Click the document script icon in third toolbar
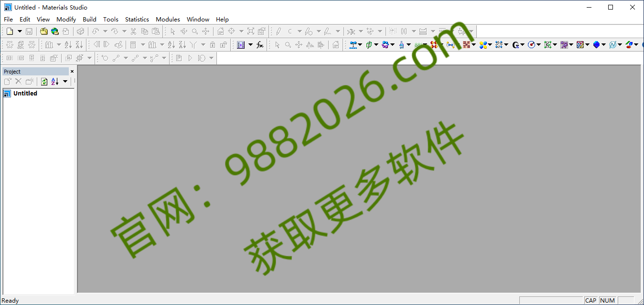Viewport: 644px width, 305px height. (x=179, y=58)
